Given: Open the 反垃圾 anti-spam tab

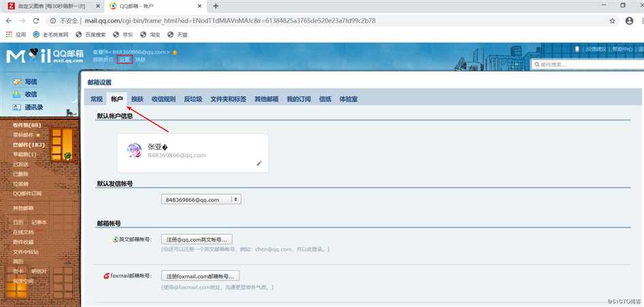Looking at the screenshot, I should [192, 99].
